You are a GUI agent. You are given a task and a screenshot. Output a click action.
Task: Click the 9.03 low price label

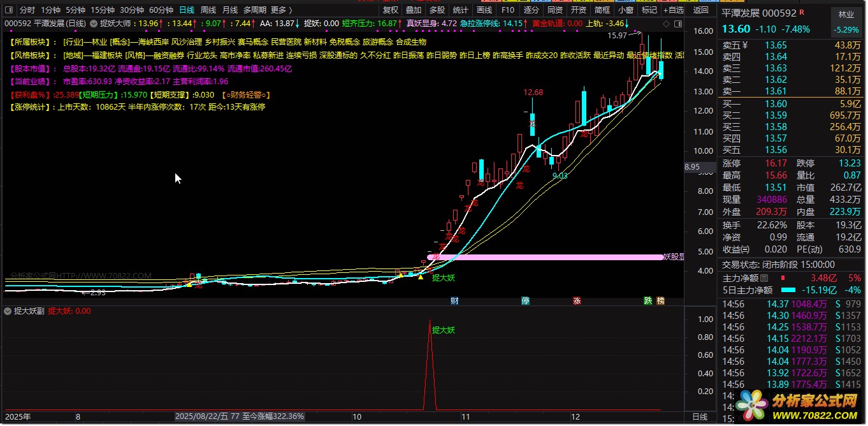560,176
